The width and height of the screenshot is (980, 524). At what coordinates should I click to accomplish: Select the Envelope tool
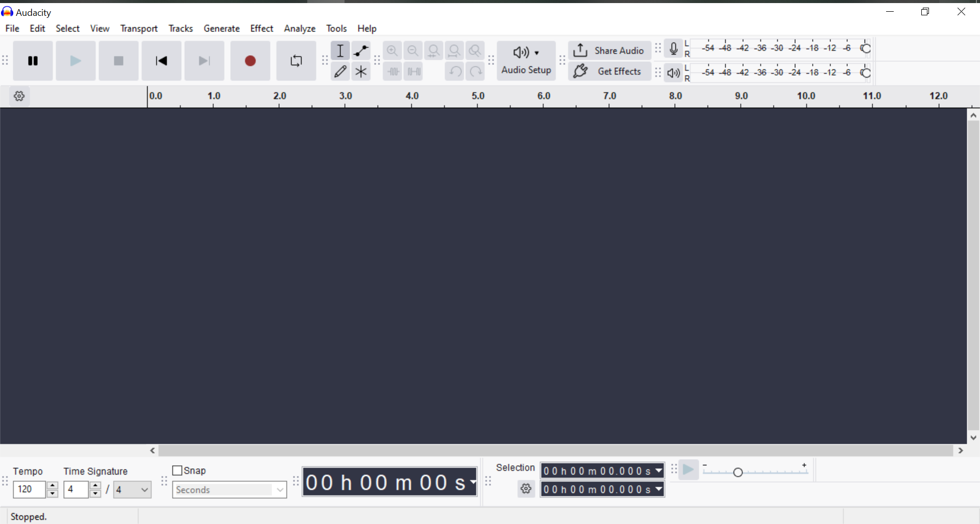coord(361,51)
